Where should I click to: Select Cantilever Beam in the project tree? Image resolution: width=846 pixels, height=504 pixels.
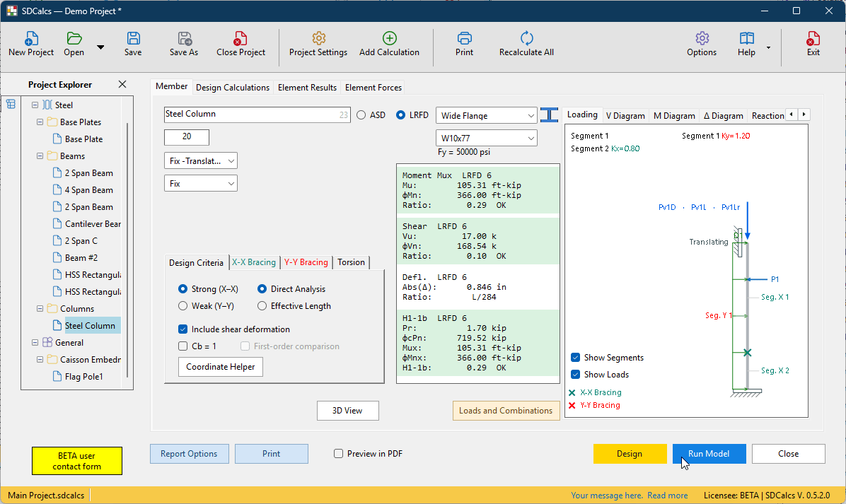pyautogui.click(x=93, y=223)
